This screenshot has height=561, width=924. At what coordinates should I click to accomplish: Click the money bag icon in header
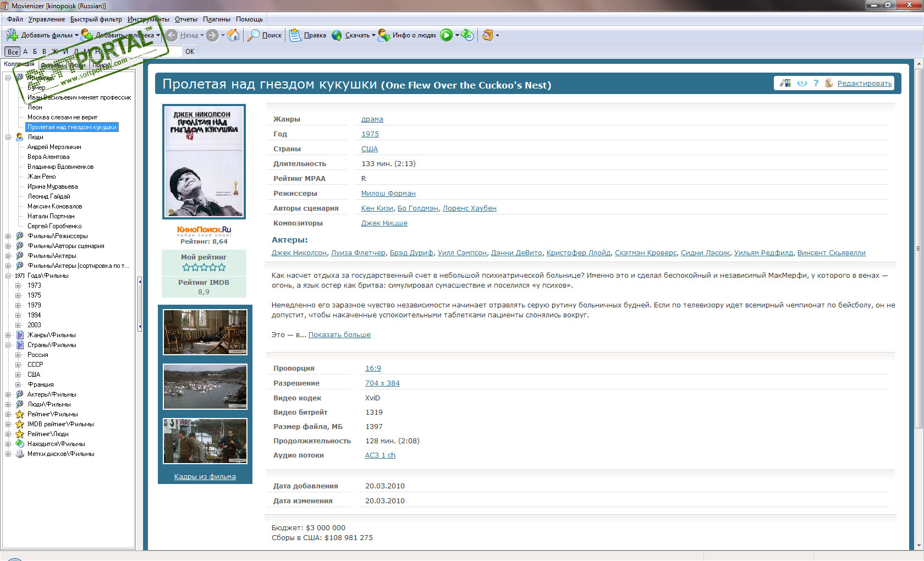point(829,83)
